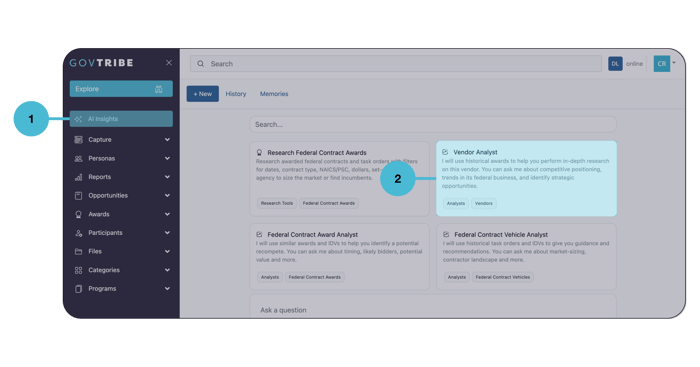The width and height of the screenshot is (700, 367).
Task: Click the Research Federal Contract Awards ribbon icon
Action: (259, 153)
